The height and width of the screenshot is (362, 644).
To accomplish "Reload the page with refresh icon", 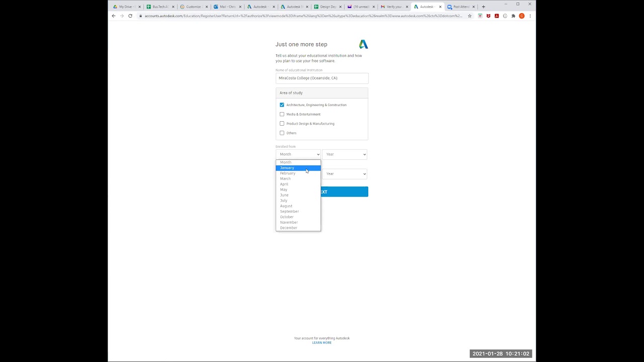I will pyautogui.click(x=130, y=16).
